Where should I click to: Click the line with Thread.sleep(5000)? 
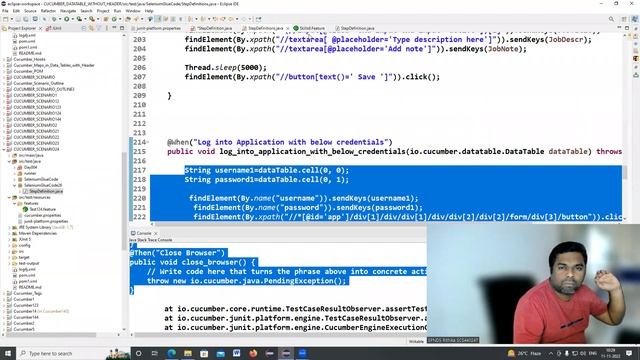point(225,67)
